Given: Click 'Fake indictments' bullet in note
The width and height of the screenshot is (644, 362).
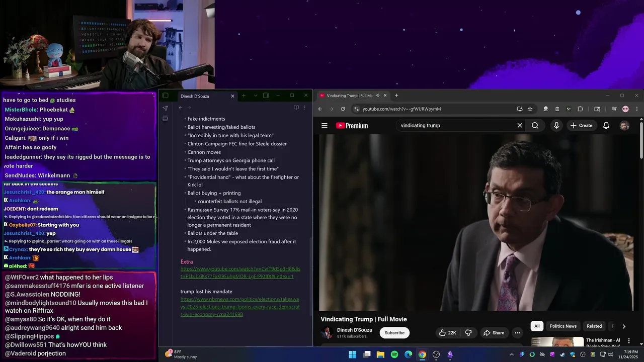Looking at the screenshot, I should tap(206, 119).
